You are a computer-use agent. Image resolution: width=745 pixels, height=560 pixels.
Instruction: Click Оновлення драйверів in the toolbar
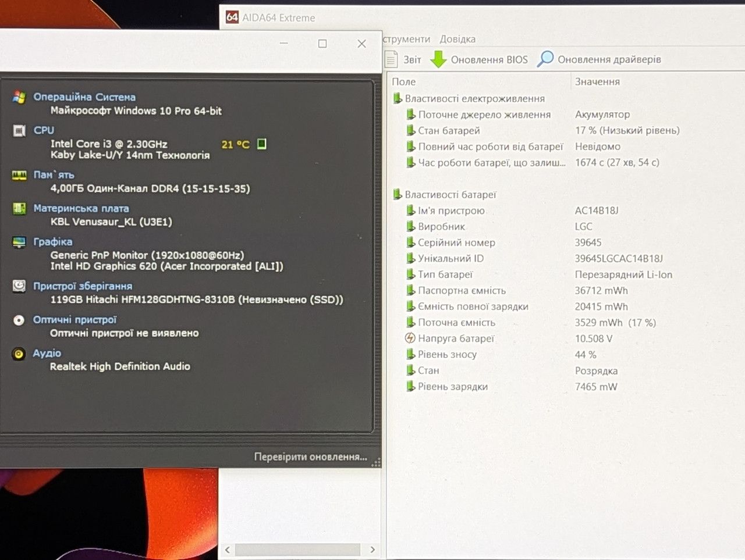[x=609, y=59]
